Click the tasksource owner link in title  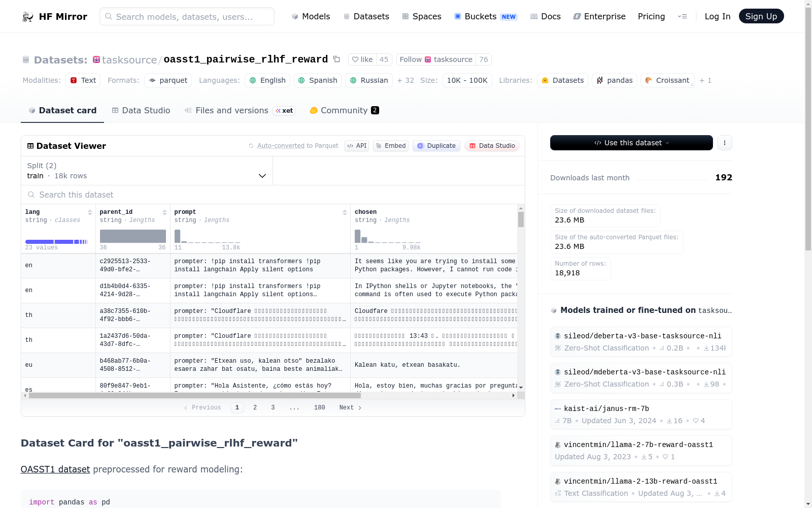(129, 60)
